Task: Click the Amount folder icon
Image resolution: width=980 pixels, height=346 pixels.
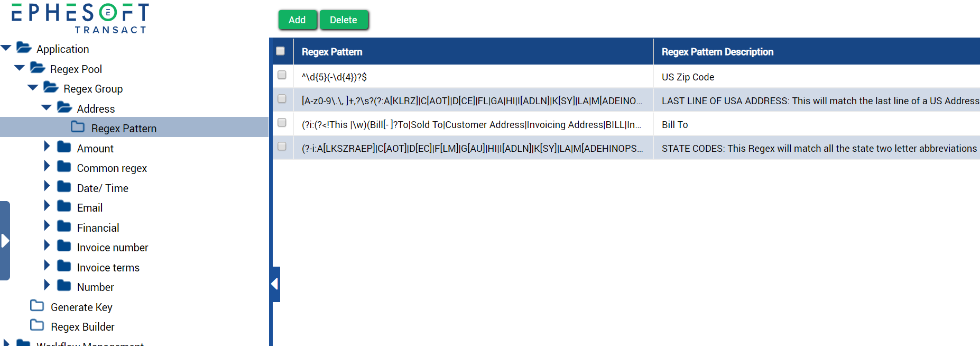Action: point(64,147)
